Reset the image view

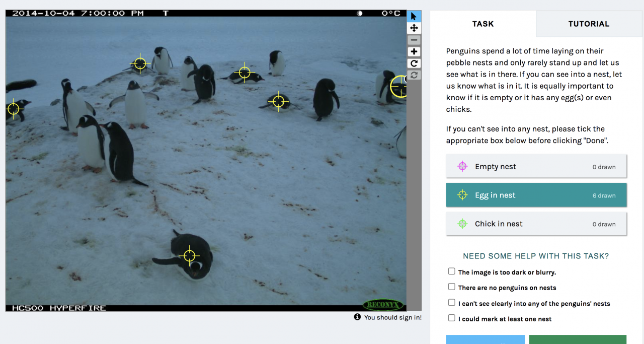(414, 75)
